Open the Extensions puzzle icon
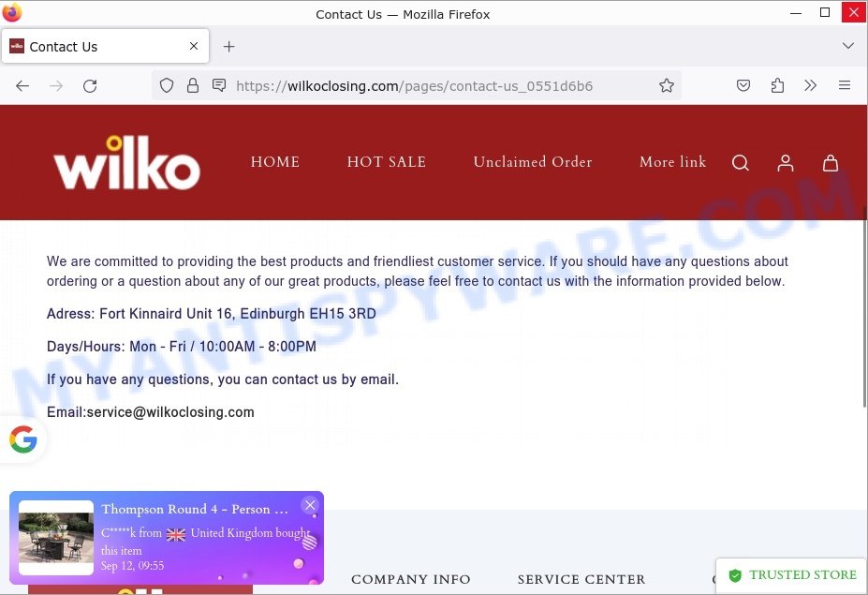This screenshot has width=868, height=595. (x=777, y=85)
